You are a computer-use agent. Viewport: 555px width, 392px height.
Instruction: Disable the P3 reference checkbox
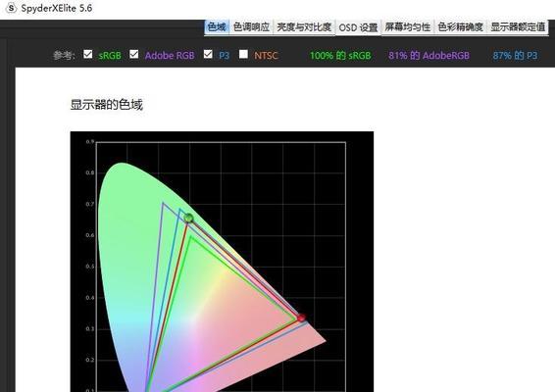click(x=208, y=54)
